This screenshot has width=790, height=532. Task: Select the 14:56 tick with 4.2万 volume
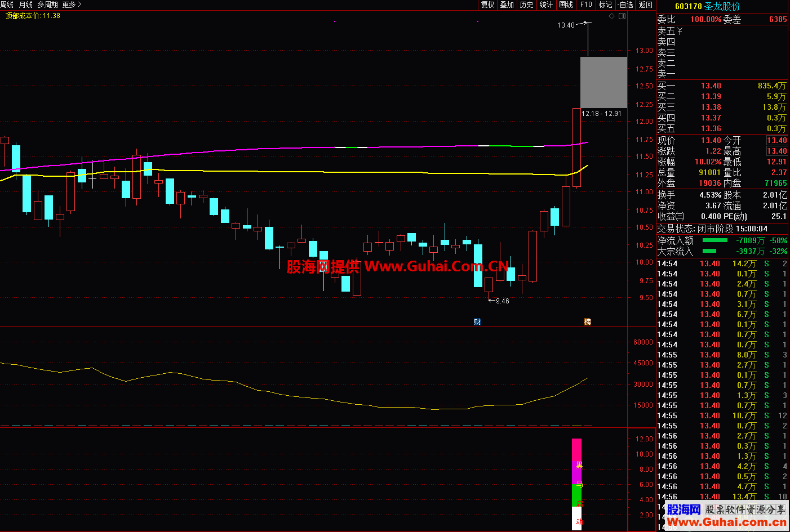click(722, 467)
